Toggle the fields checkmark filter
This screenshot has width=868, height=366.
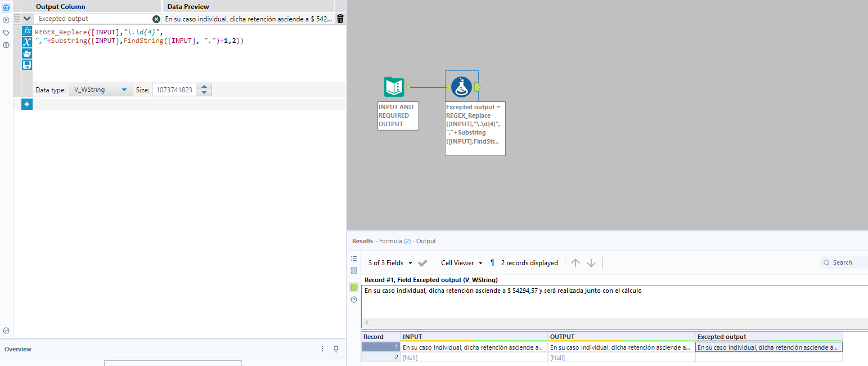coord(423,262)
